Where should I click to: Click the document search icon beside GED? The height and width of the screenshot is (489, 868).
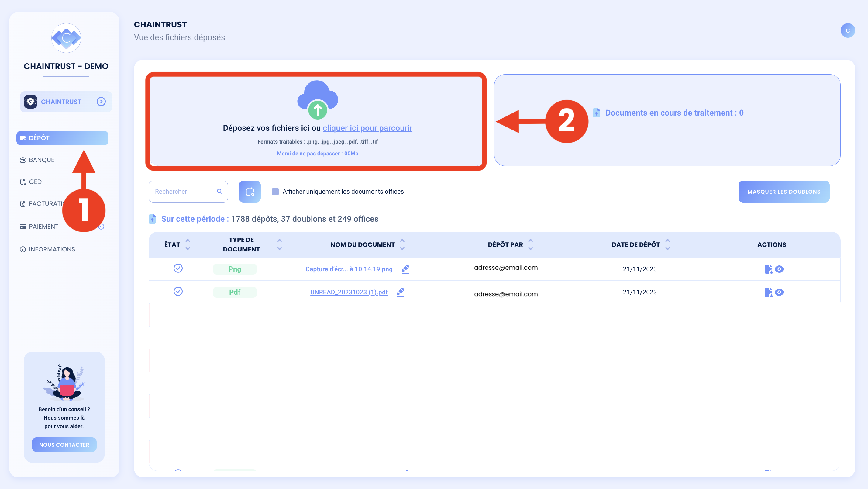click(x=22, y=182)
